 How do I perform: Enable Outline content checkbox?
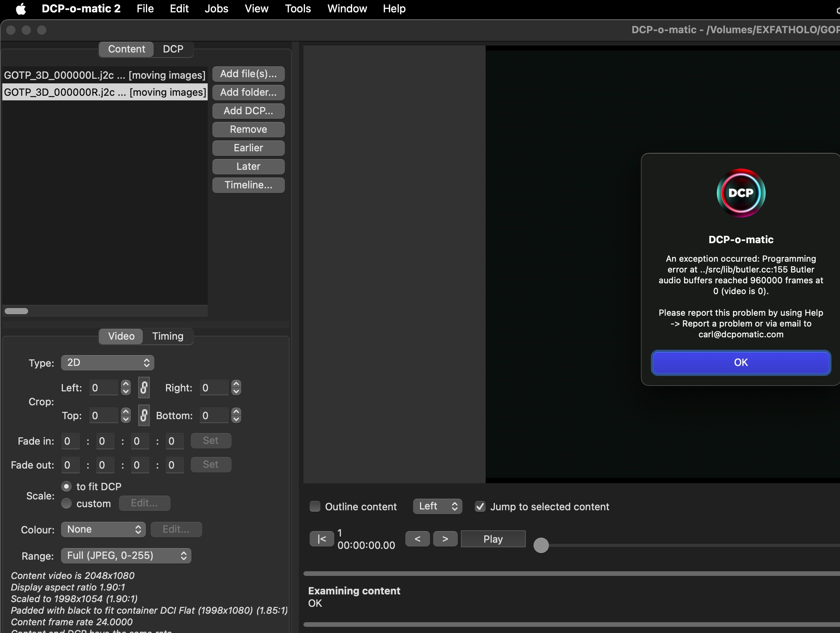coord(315,506)
